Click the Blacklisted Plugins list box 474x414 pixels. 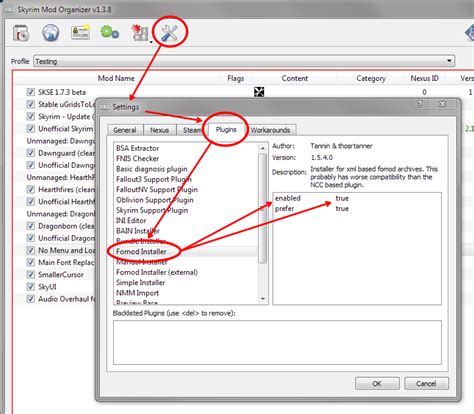pos(277,342)
